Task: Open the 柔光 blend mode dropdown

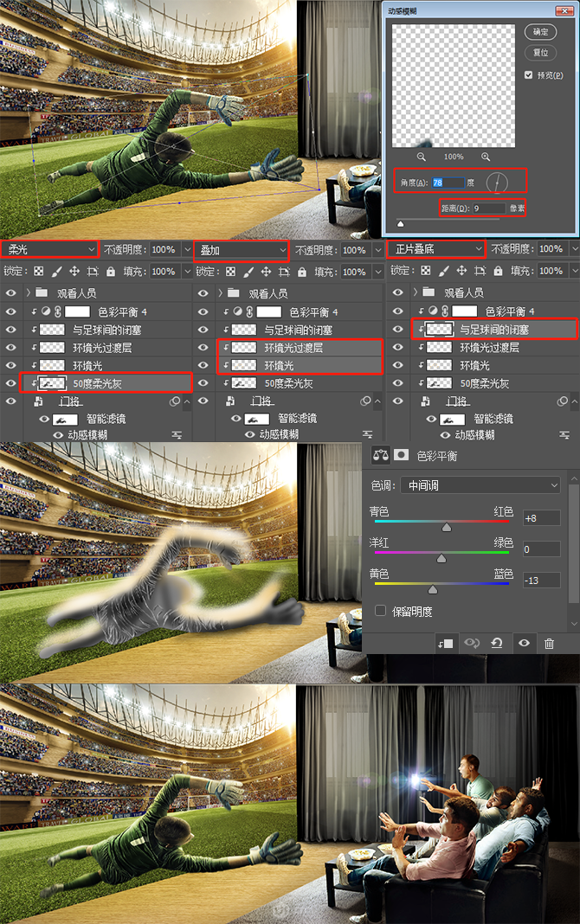Action: (49, 249)
